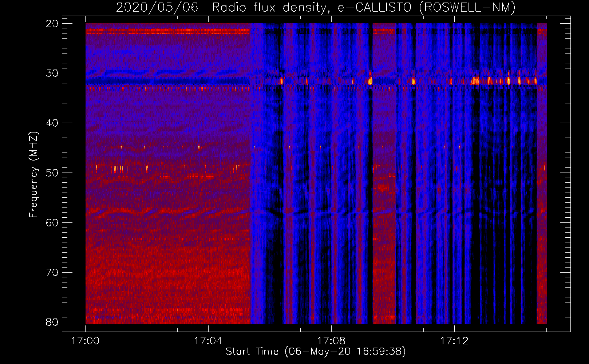
Task: Click the 40 MHz frequency tick label
Action: click(52, 123)
